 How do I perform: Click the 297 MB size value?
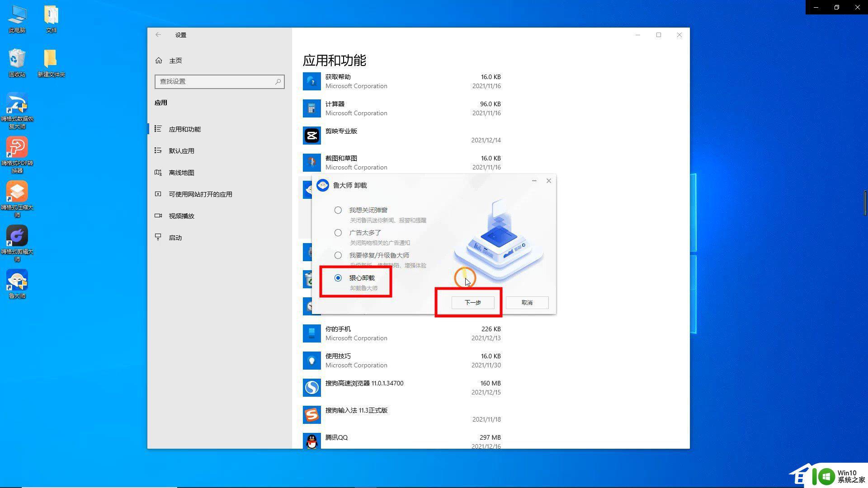point(490,437)
